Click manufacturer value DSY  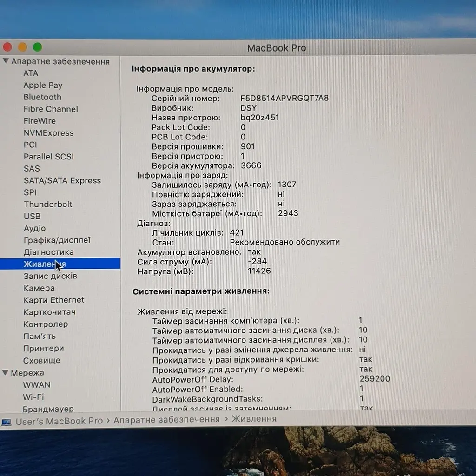point(248,108)
